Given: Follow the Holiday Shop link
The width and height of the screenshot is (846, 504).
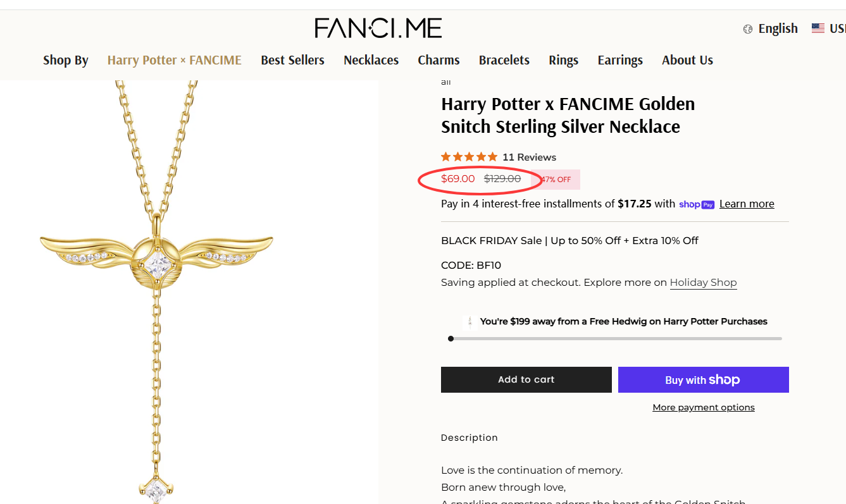Looking at the screenshot, I should [703, 282].
